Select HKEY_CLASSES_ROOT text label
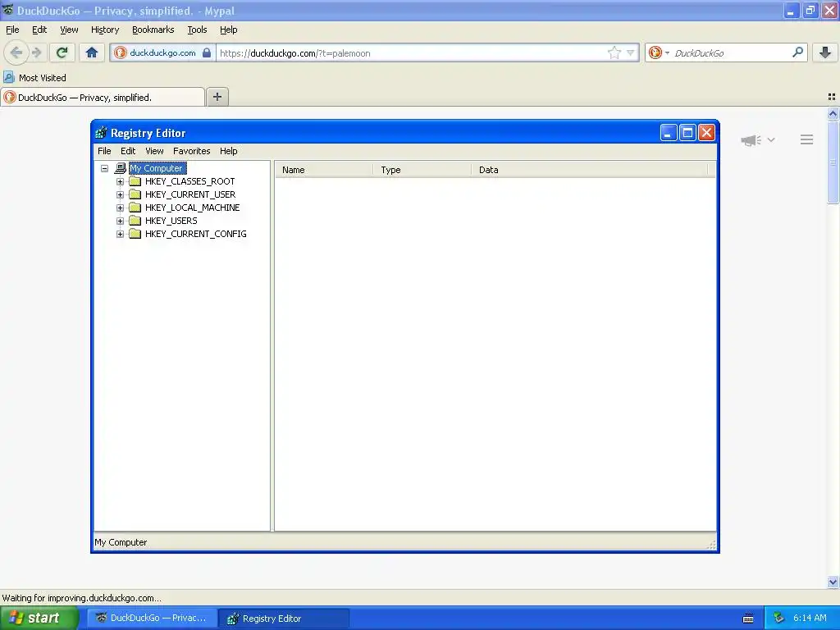 click(x=190, y=181)
